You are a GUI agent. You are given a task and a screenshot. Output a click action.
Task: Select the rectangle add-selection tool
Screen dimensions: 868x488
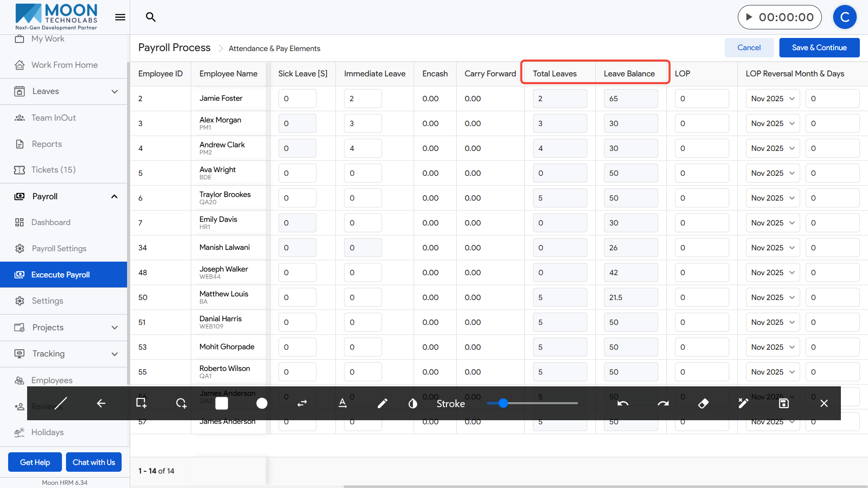[x=141, y=403]
